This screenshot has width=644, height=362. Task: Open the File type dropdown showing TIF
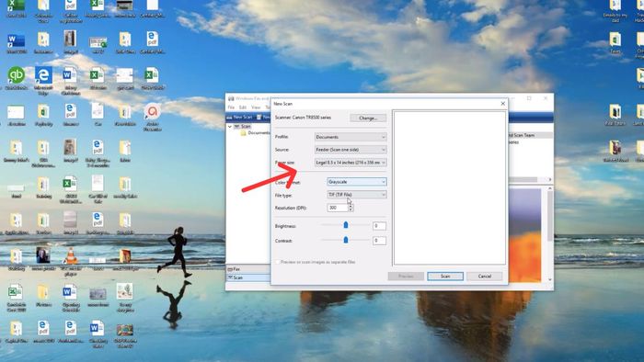pyautogui.click(x=357, y=195)
